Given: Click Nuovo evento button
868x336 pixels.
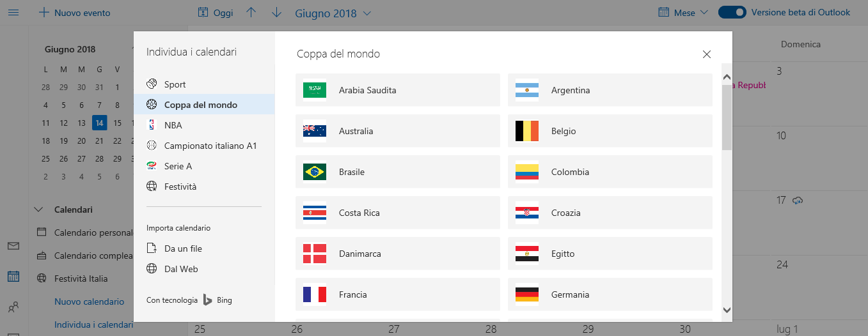Looking at the screenshot, I should coord(74,13).
